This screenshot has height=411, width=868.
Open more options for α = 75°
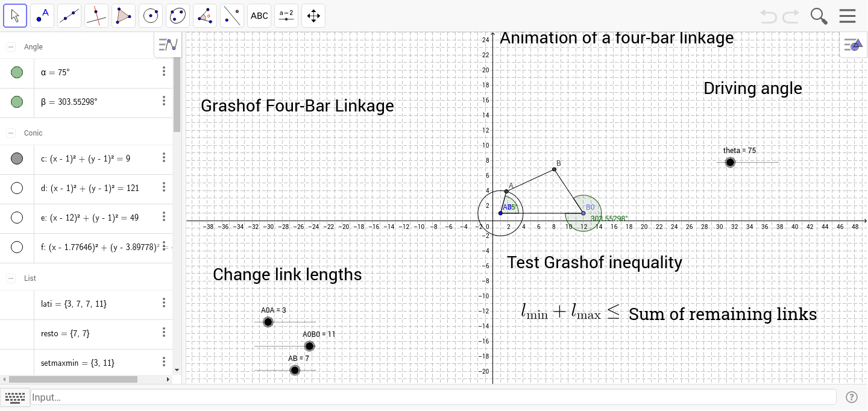pos(163,72)
